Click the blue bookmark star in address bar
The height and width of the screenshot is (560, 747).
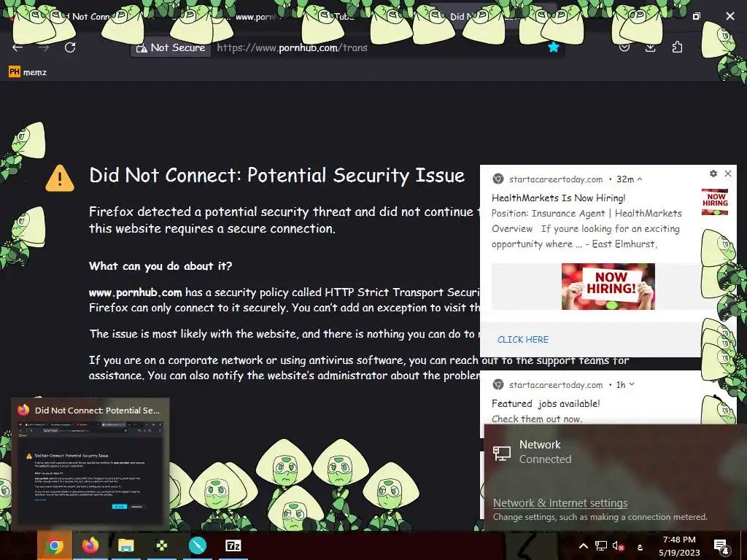click(553, 47)
